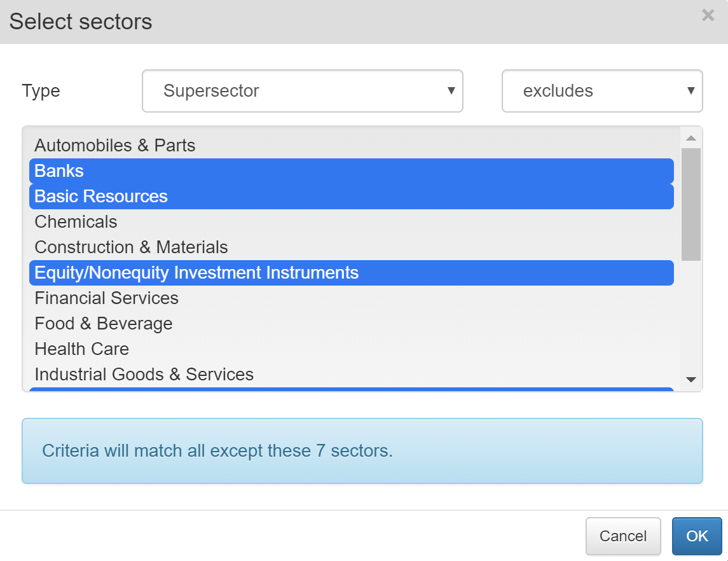Viewport: 728px width, 561px height.
Task: Select the Financial Services sector
Action: coord(352,298)
